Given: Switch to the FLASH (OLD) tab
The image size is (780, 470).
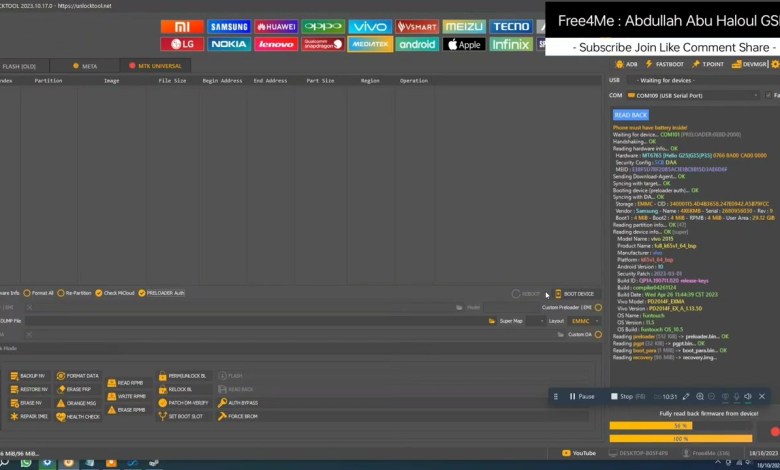Looking at the screenshot, I should (x=24, y=66).
